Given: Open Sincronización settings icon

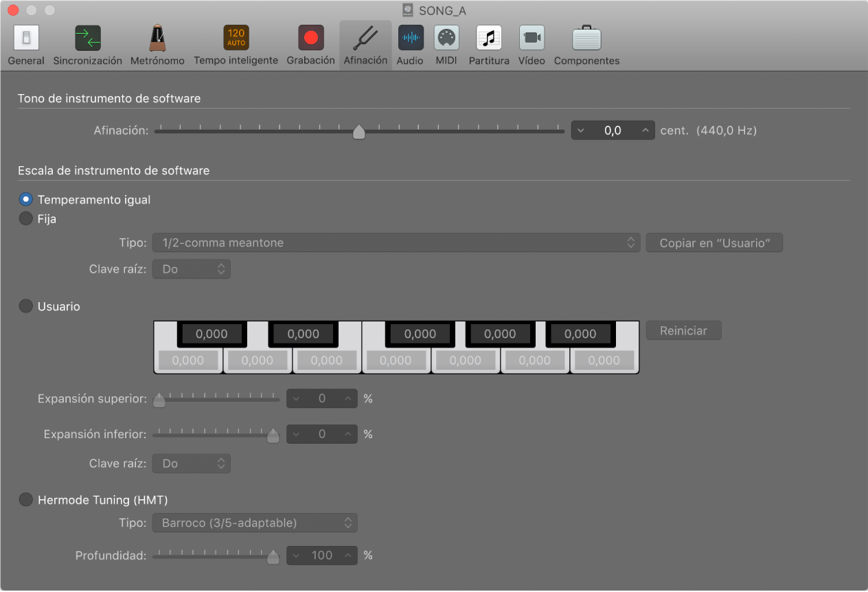Looking at the screenshot, I should (x=87, y=38).
